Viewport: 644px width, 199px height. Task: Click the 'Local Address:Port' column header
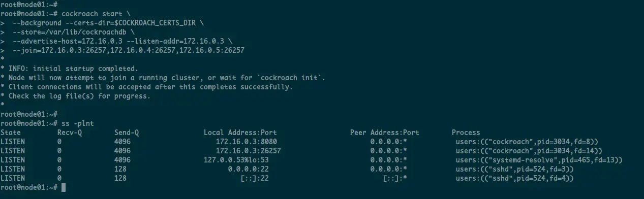[x=240, y=132]
